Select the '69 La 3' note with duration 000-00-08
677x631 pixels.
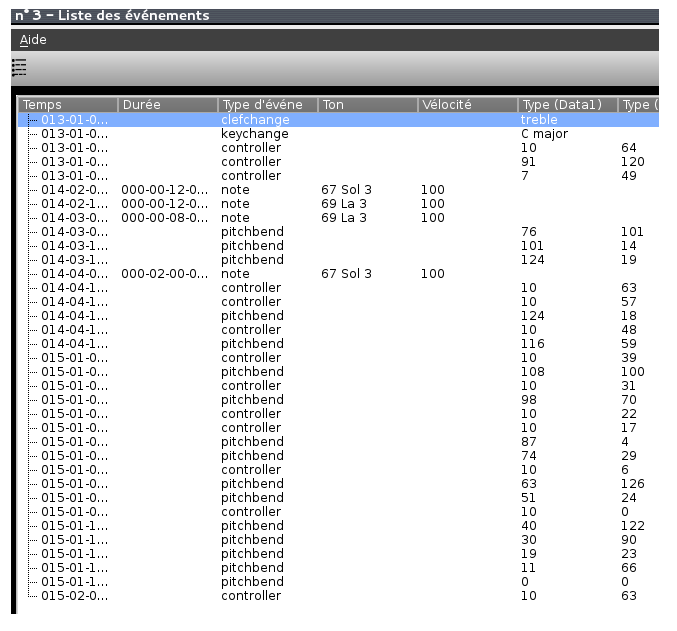tap(338, 218)
